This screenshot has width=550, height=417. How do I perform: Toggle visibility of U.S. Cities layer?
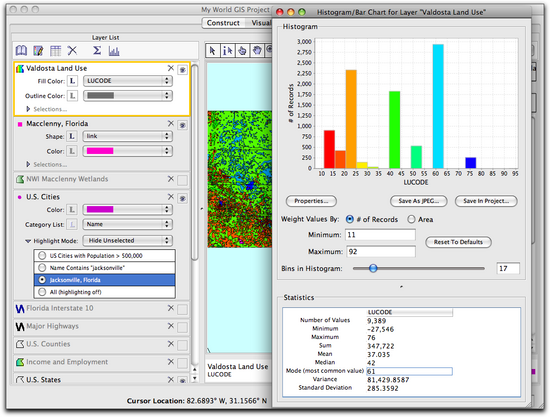[x=182, y=199]
